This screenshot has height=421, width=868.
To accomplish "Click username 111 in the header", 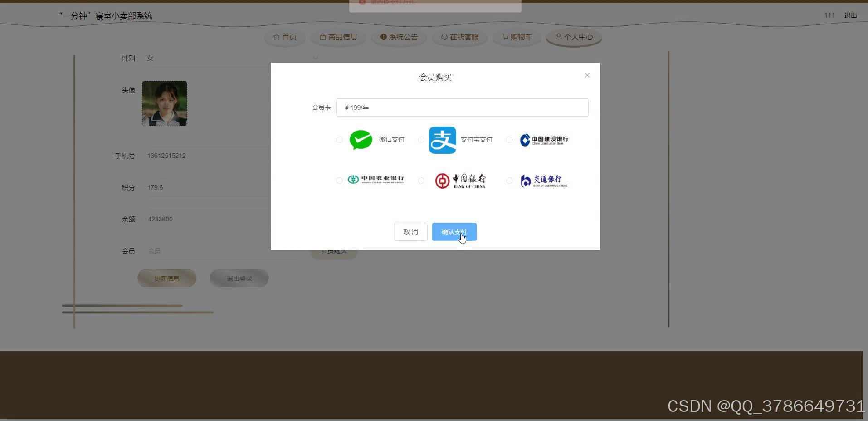I will coord(829,15).
